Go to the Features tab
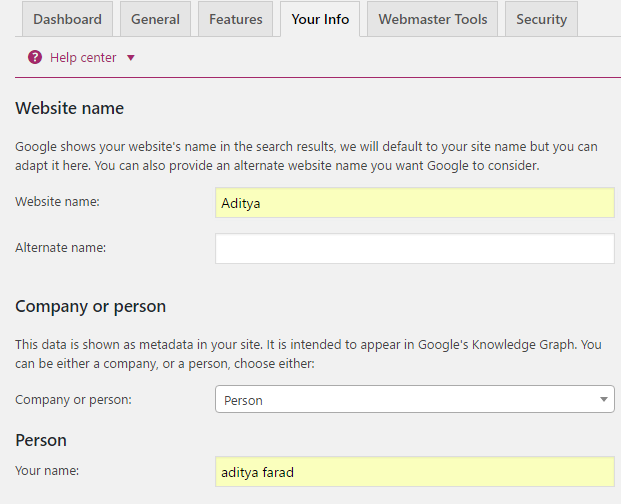 click(x=235, y=19)
